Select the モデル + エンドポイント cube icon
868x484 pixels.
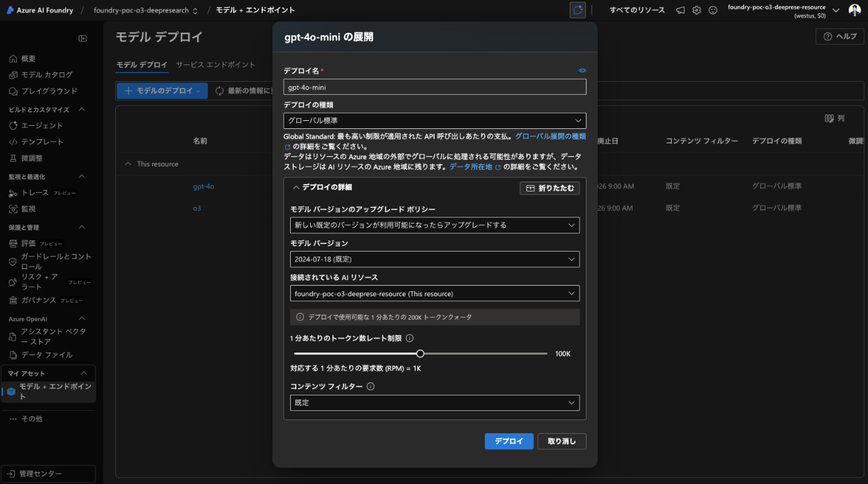[11, 392]
